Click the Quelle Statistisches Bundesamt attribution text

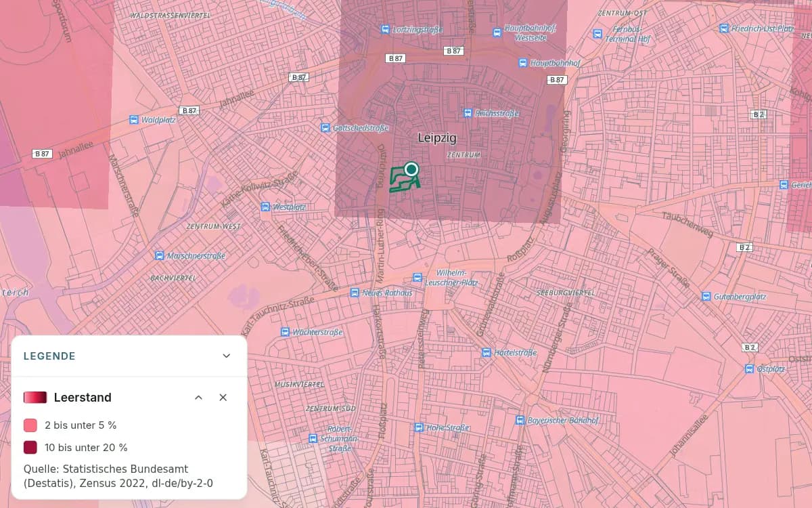[118, 476]
